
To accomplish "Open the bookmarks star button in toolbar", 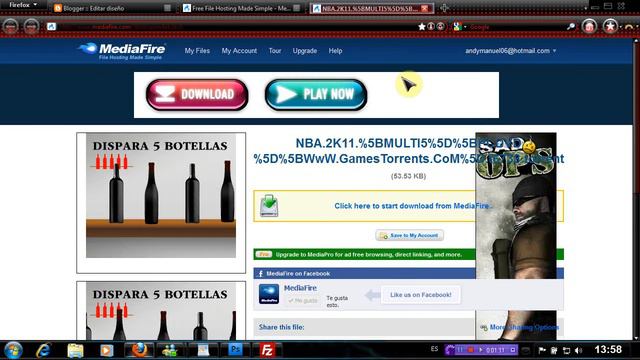I will coord(610,27).
